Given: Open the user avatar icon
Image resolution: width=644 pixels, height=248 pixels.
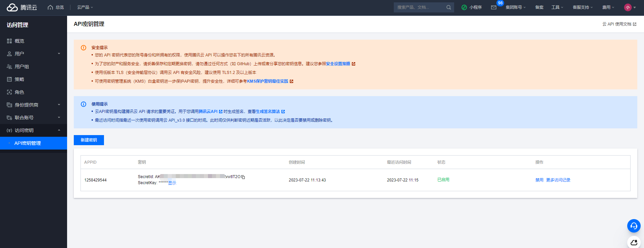Looking at the screenshot, I should 628,7.
